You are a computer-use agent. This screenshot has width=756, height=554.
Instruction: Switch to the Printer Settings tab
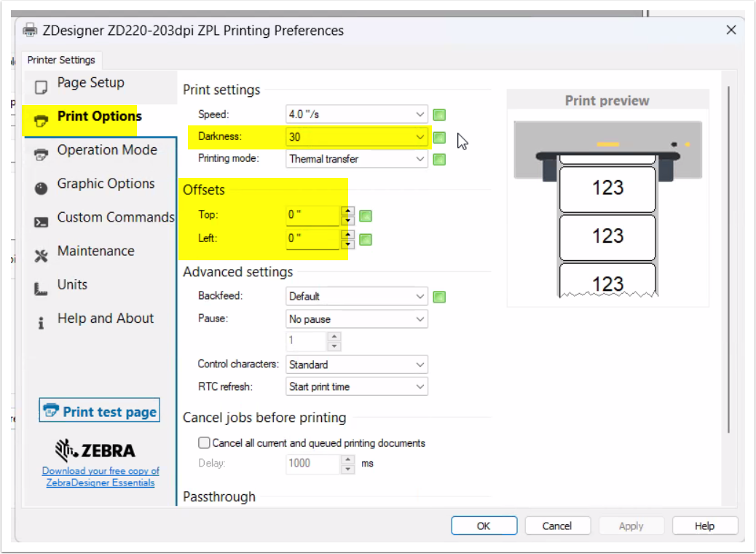point(61,60)
